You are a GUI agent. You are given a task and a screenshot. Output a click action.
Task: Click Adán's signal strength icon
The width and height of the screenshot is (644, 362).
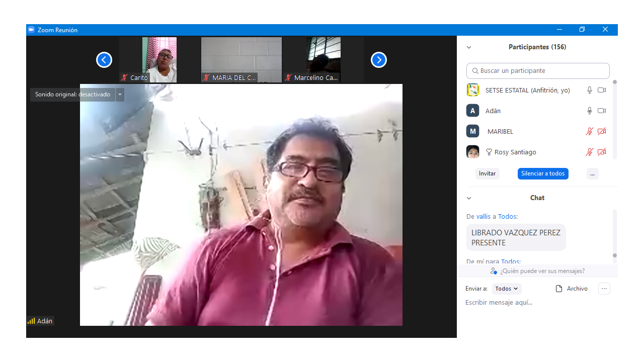coord(31,321)
